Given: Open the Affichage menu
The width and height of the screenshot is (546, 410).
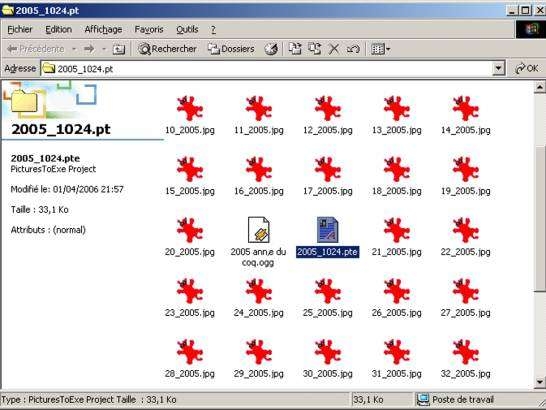Looking at the screenshot, I should click(103, 30).
